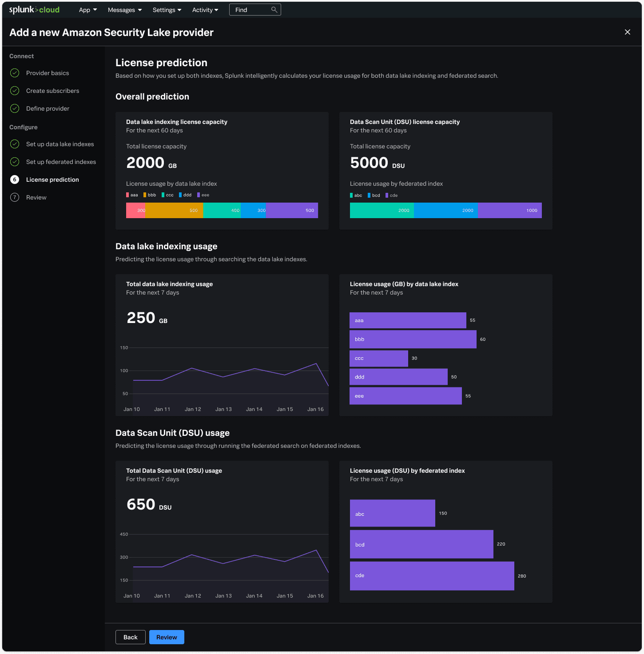Click the Provider basics checkmark icon
644x654 pixels.
pos(15,73)
